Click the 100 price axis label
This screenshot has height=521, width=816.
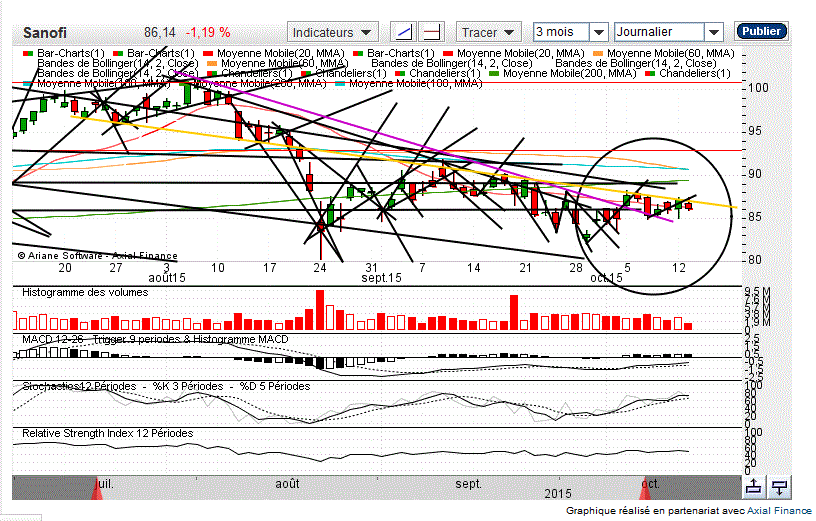(x=758, y=87)
